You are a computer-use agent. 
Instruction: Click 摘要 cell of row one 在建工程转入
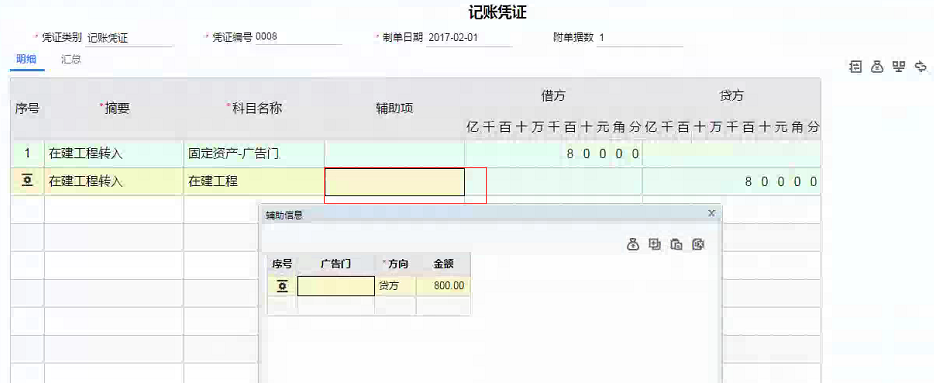[x=114, y=154]
